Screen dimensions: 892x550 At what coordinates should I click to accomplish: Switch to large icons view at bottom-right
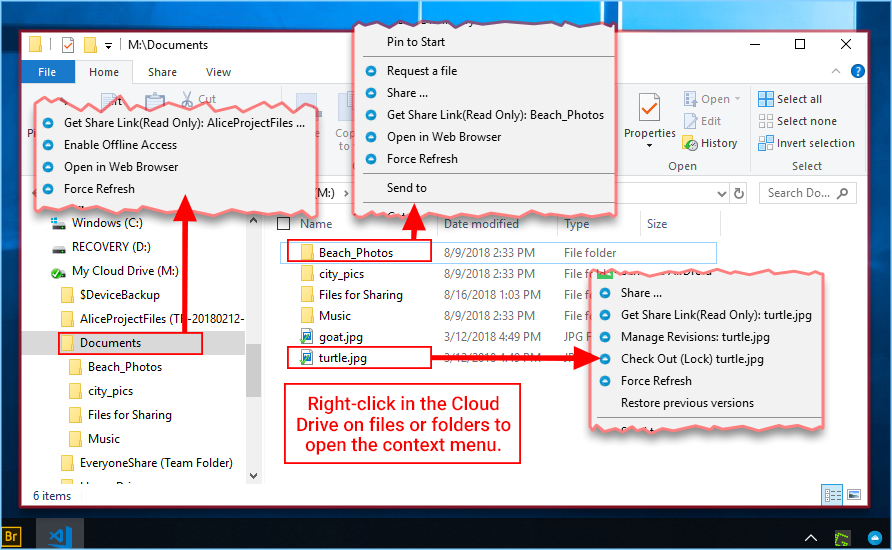[x=854, y=495]
